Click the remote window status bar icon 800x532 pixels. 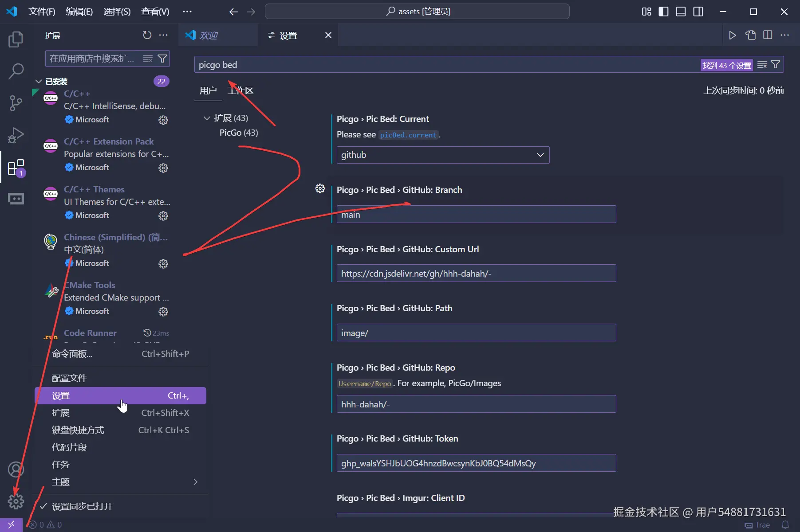click(x=11, y=525)
